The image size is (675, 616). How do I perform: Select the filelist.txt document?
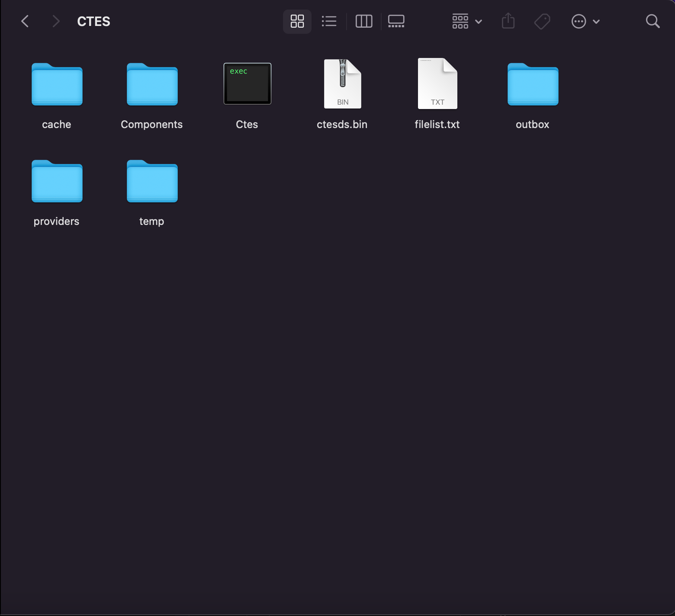click(x=437, y=84)
